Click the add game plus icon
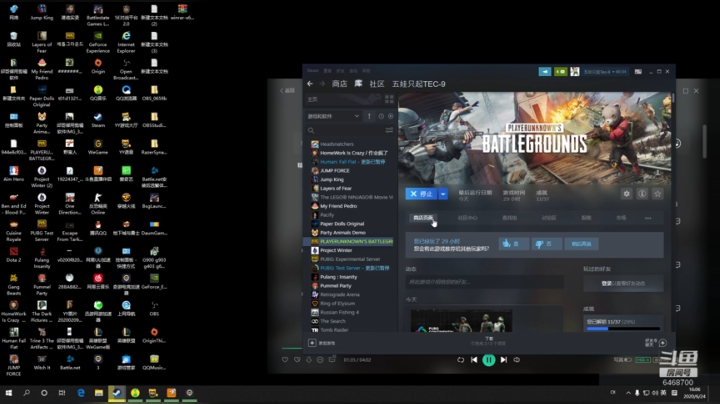This screenshot has height=404, width=720. [x=312, y=343]
